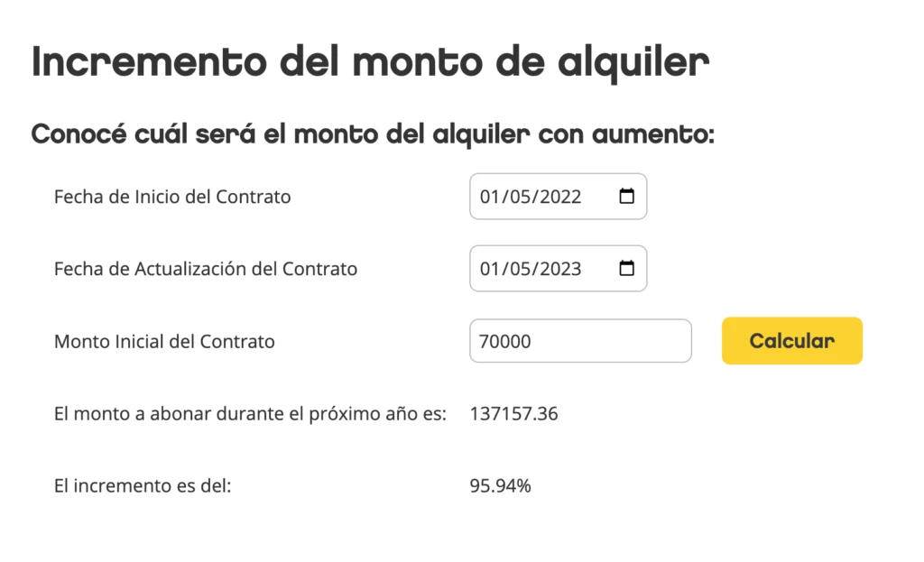The image size is (924, 562).
Task: Click the day segment of the update date
Action: (488, 268)
